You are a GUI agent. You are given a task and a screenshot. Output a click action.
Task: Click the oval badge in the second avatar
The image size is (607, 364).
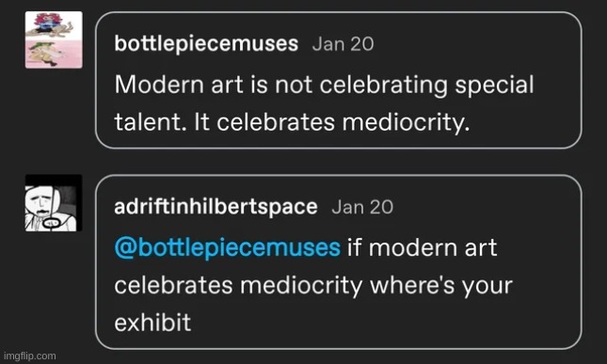point(51,223)
